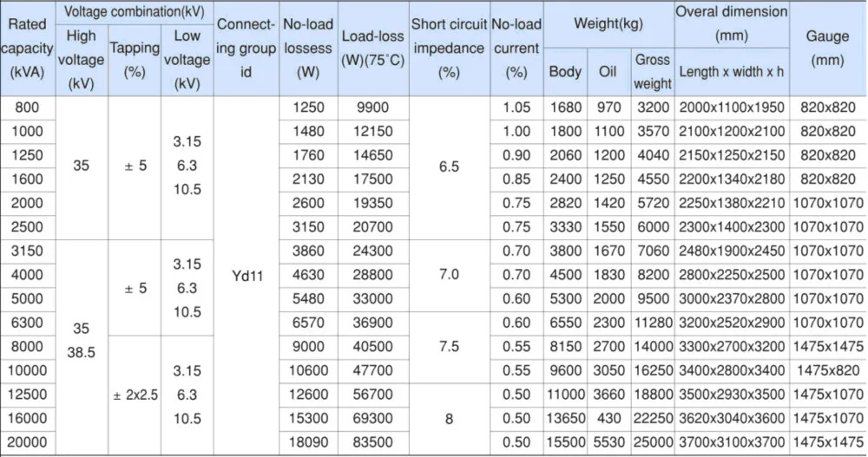This screenshot has width=868, height=457.
Task: Select the Gauge (mm) column header
Action: point(827,49)
